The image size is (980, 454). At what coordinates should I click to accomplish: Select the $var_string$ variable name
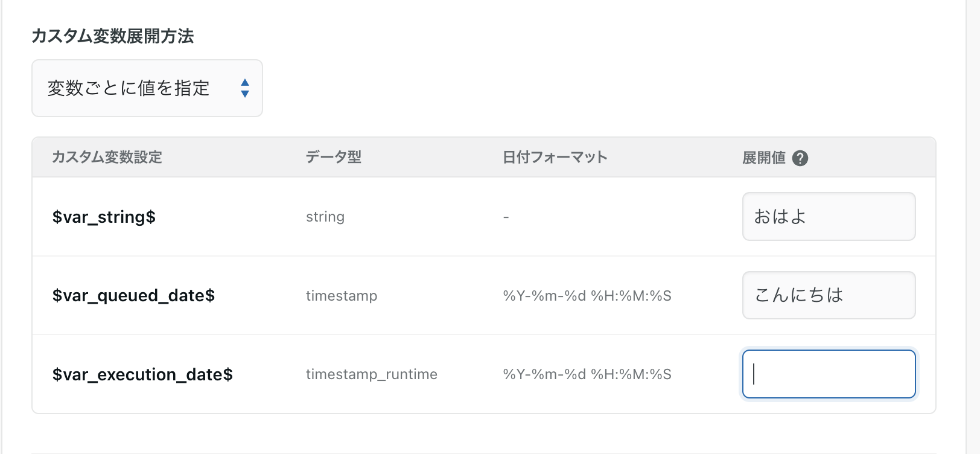pyautogui.click(x=104, y=217)
